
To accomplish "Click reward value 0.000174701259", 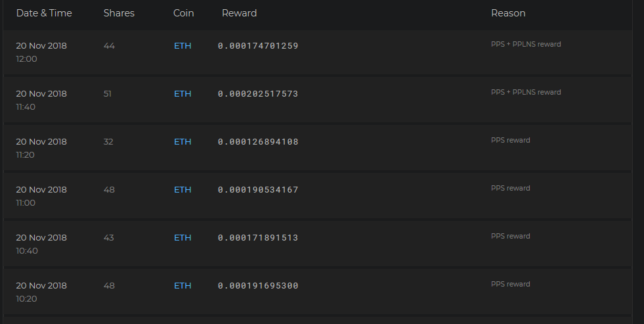I will point(258,46).
